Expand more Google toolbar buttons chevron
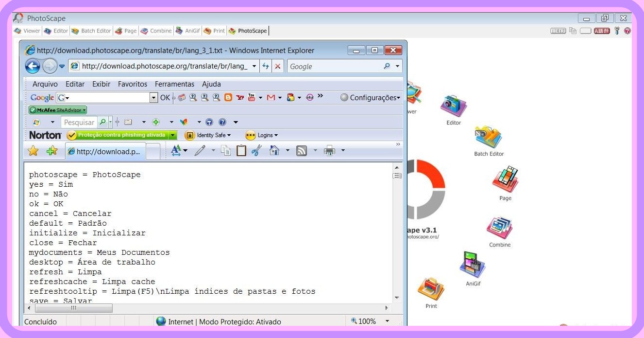This screenshot has width=644, height=338. coord(320,96)
